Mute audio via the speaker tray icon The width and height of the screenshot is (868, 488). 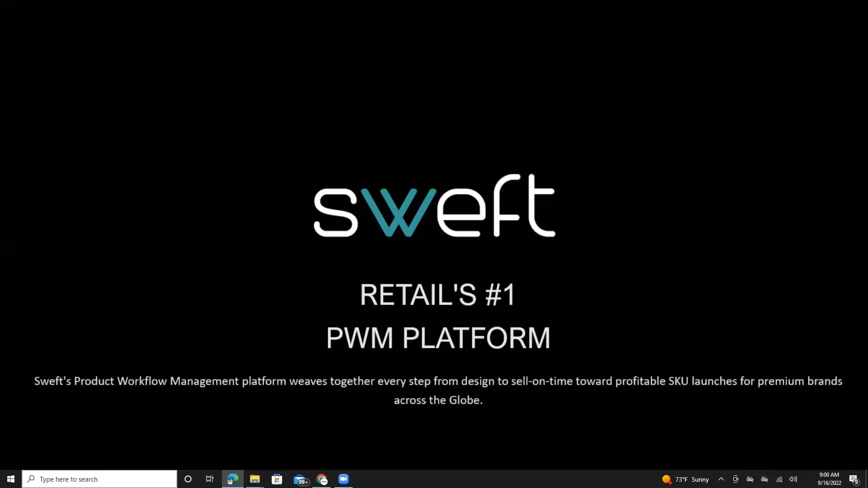point(794,479)
